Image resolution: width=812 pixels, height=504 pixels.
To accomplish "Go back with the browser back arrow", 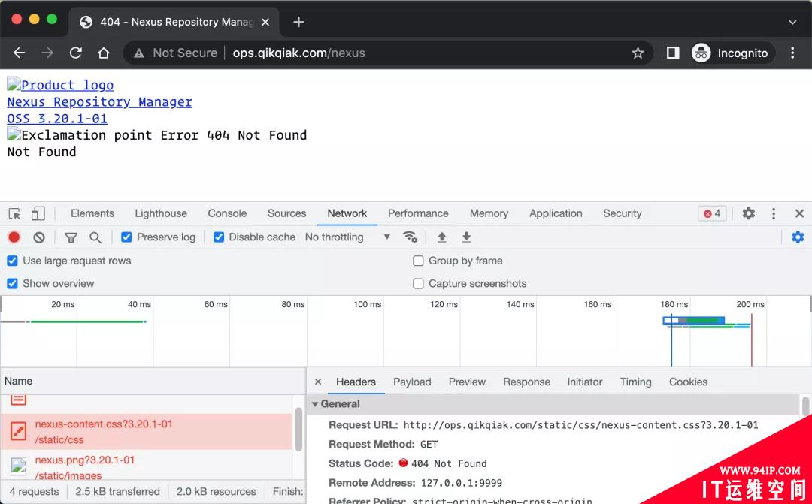I will click(19, 53).
